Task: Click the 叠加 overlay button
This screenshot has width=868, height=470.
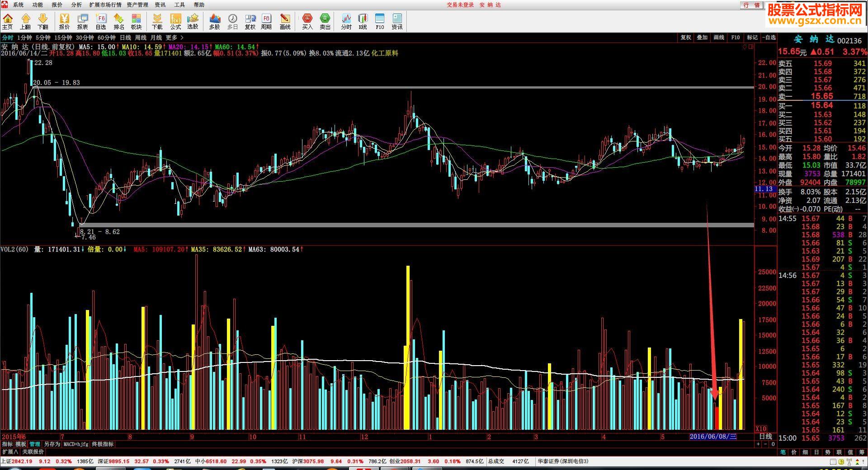Action: coord(702,38)
